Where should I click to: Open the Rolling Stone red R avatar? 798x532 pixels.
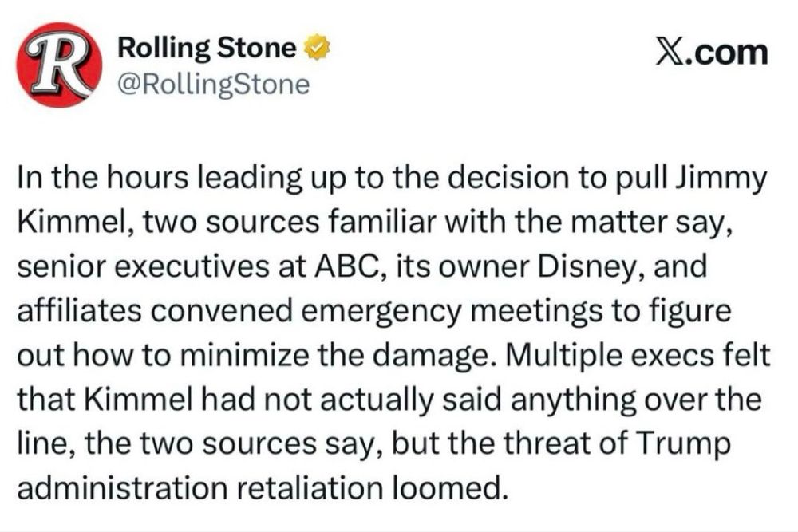(x=59, y=65)
